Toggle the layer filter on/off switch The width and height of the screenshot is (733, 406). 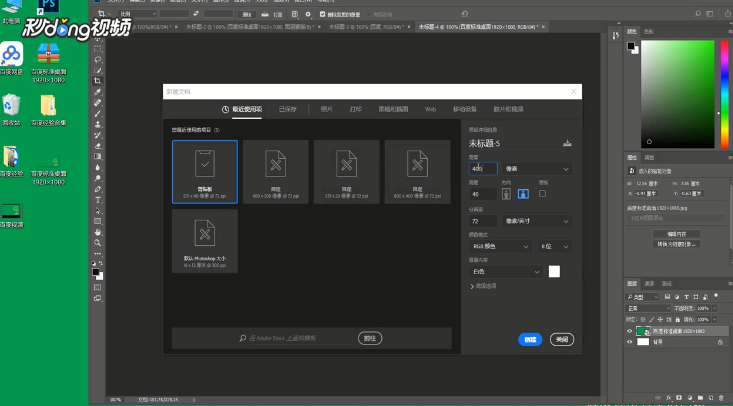716,297
